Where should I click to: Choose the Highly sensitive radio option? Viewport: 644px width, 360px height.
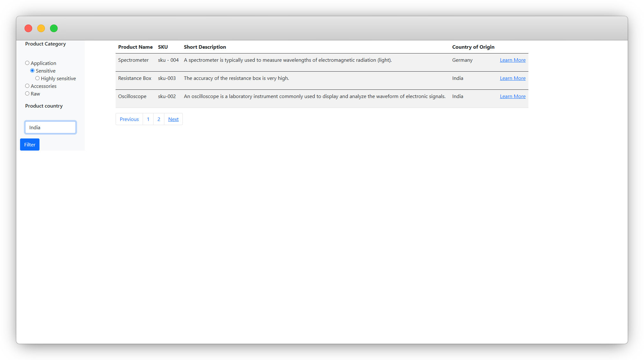point(38,78)
